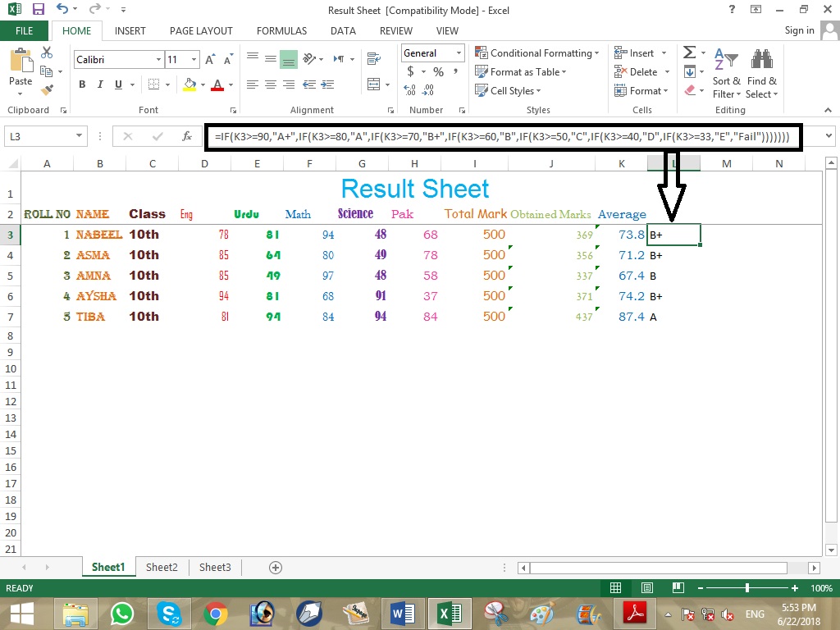Screen dimensions: 840x630
Task: Toggle Wrap Text alignment
Action: coord(375,60)
